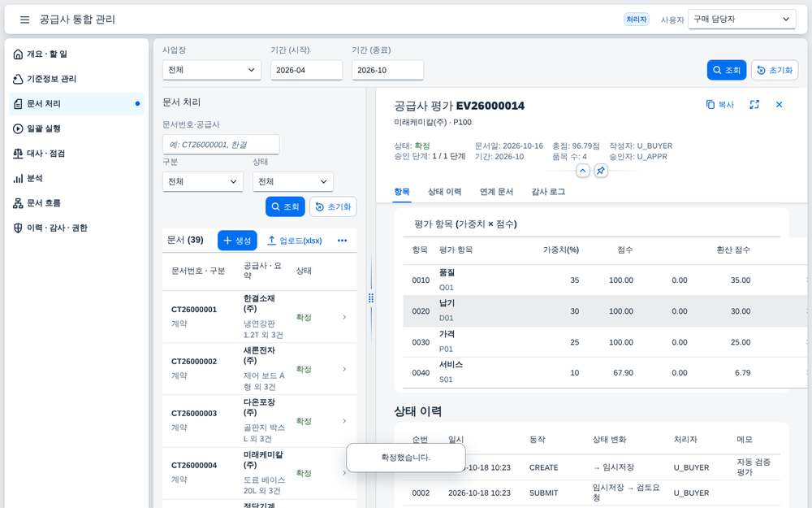Screen dimensions: 812x508
Task: Switch to the 감사 로그 tab
Action: (x=548, y=192)
